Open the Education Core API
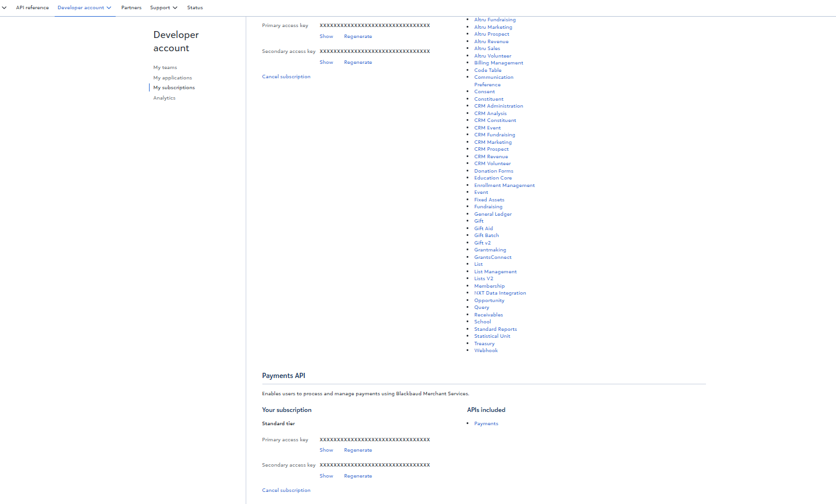836x504 pixels. click(493, 178)
